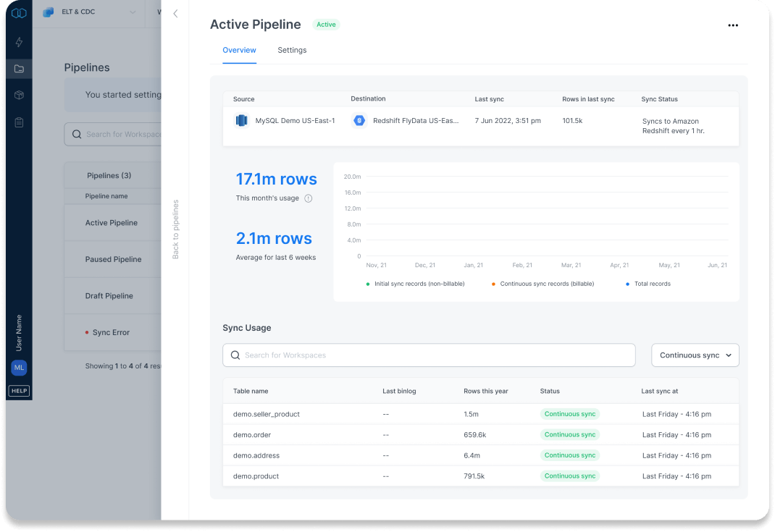Click the back chevron arrow icon
The image size is (775, 532).
point(175,14)
